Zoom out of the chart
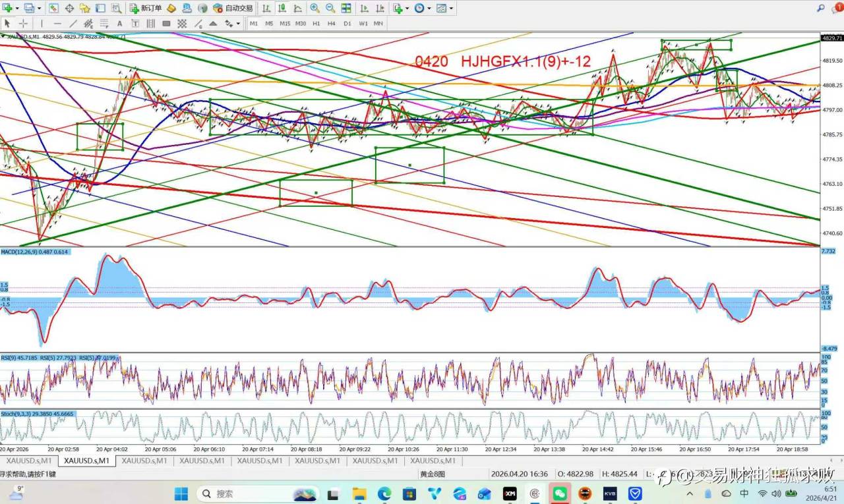This screenshot has width=844, height=504. pyautogui.click(x=330, y=9)
